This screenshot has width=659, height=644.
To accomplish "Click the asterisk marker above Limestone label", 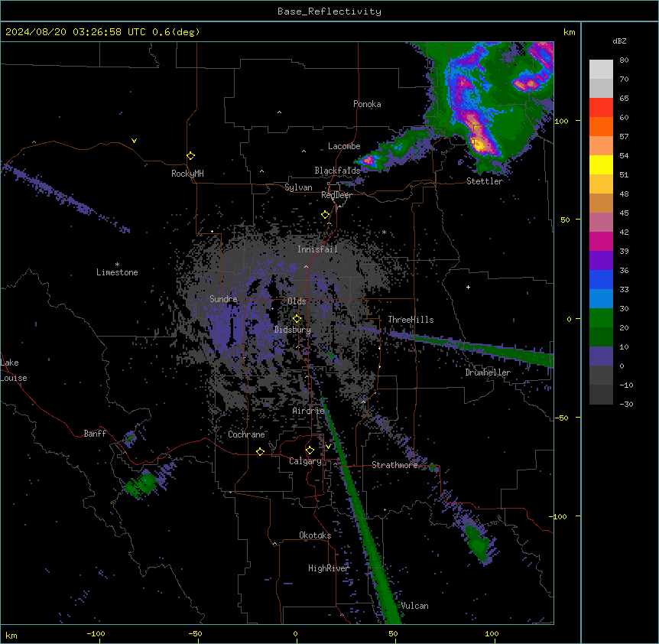I will click(117, 265).
